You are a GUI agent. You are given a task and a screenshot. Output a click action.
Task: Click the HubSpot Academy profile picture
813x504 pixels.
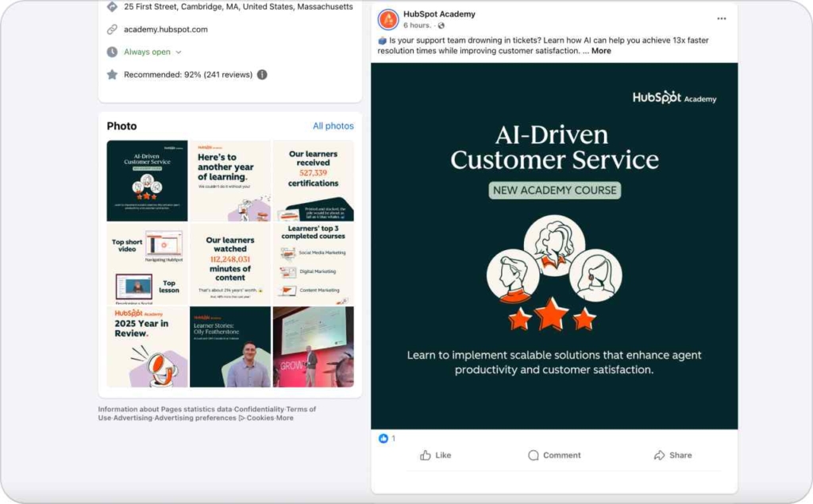click(x=387, y=17)
